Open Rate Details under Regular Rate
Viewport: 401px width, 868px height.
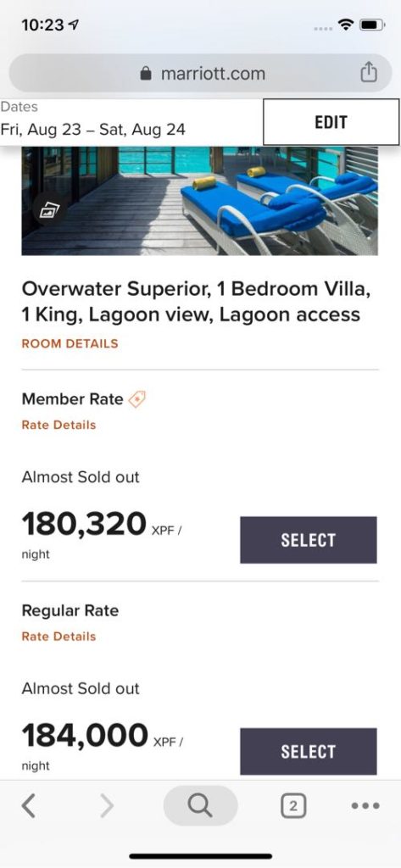coord(58,637)
